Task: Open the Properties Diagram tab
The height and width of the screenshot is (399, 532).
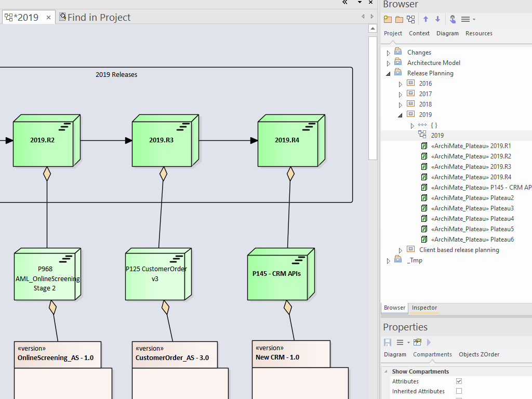Action: point(395,354)
